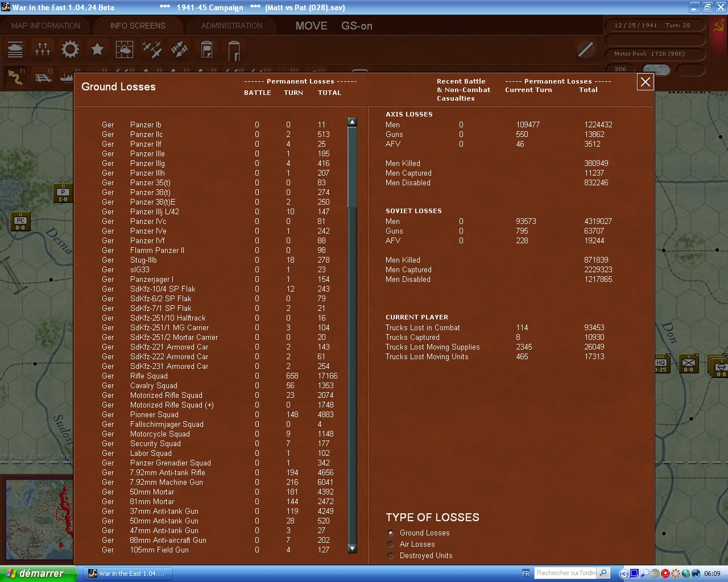Click the door exit icon in toolbar
Screen dimensions: 728x582
(234, 50)
